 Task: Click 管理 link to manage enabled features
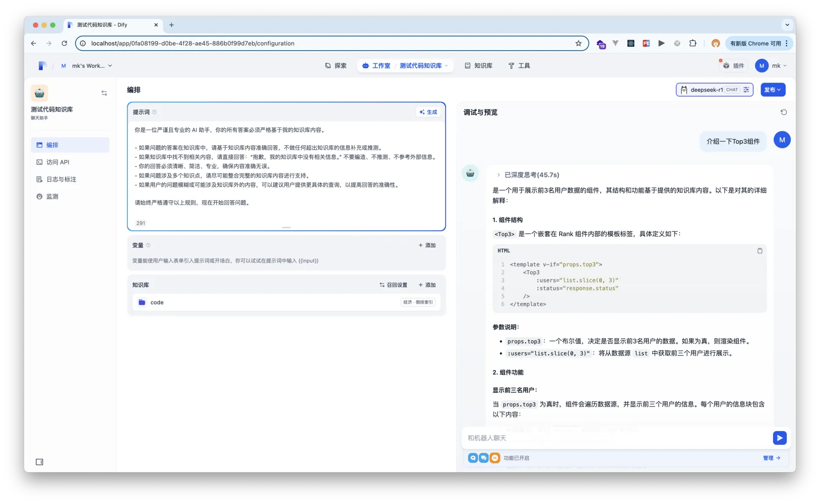click(x=771, y=458)
